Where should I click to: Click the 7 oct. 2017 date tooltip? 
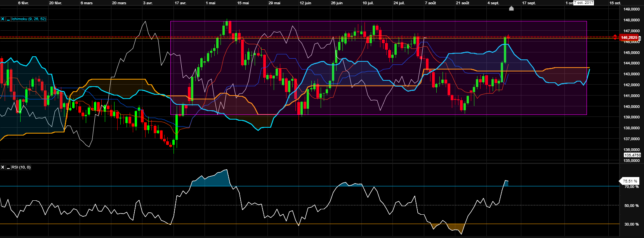(x=583, y=3)
